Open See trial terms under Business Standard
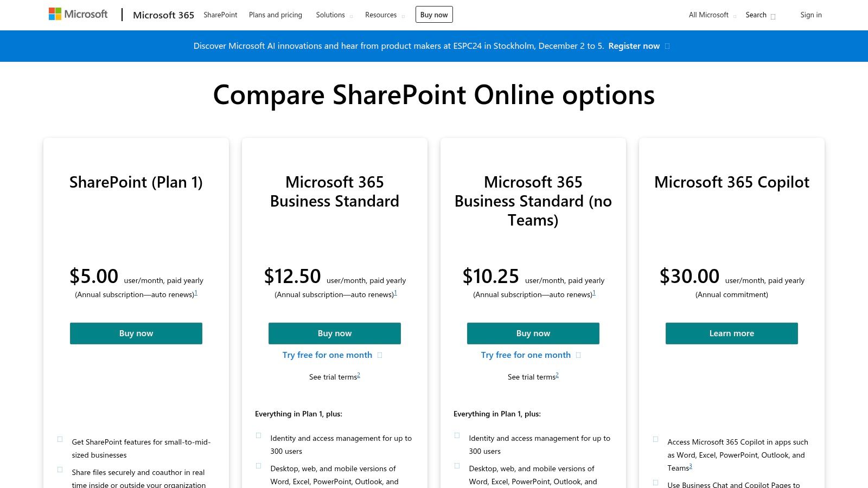Screen dimensions: 868x488 (x=333, y=376)
